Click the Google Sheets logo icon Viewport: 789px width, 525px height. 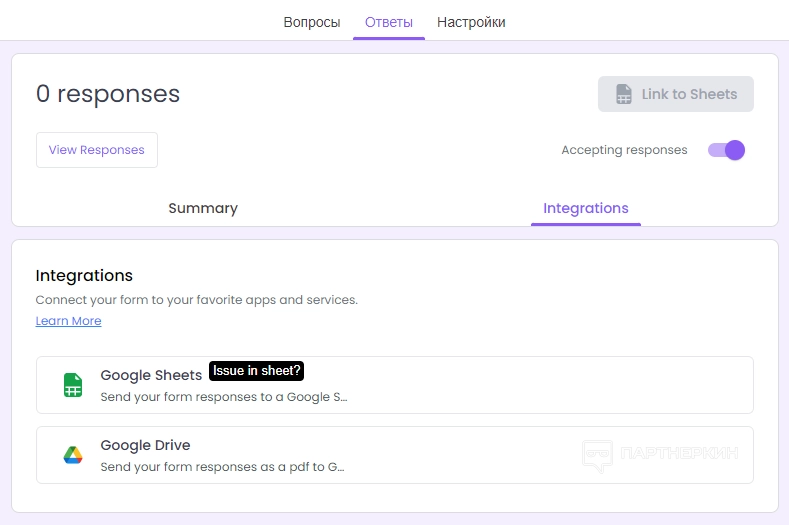(73, 385)
